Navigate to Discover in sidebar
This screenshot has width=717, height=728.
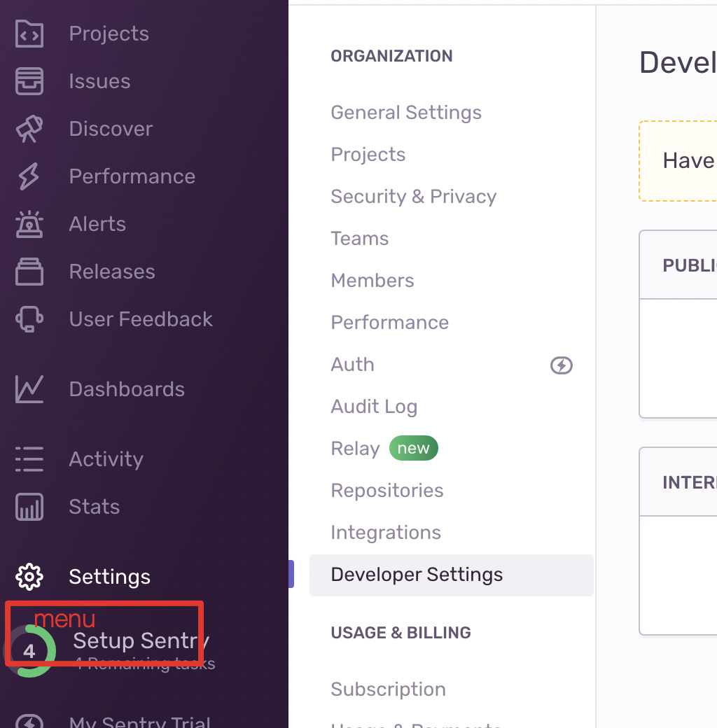pyautogui.click(x=111, y=129)
